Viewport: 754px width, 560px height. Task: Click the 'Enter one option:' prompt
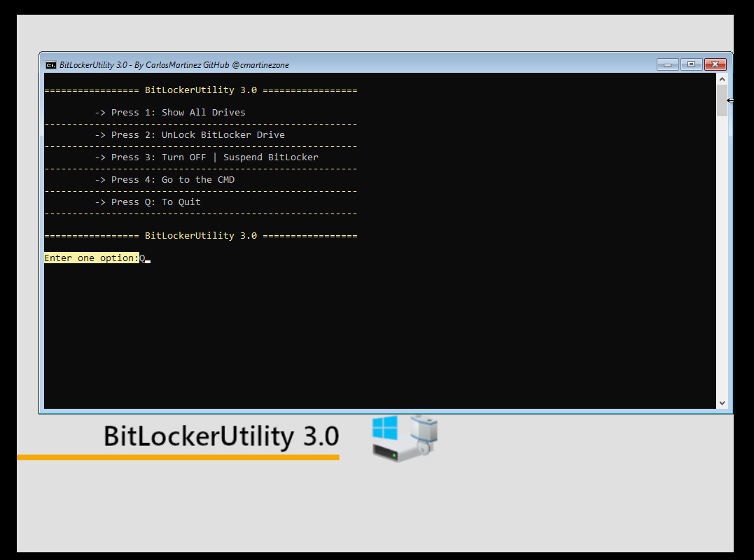point(92,258)
